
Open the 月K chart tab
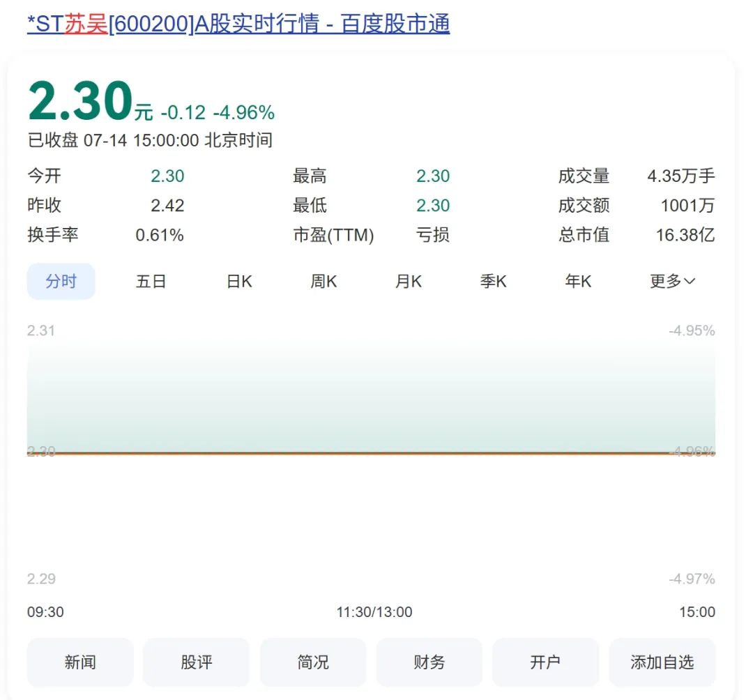409,282
